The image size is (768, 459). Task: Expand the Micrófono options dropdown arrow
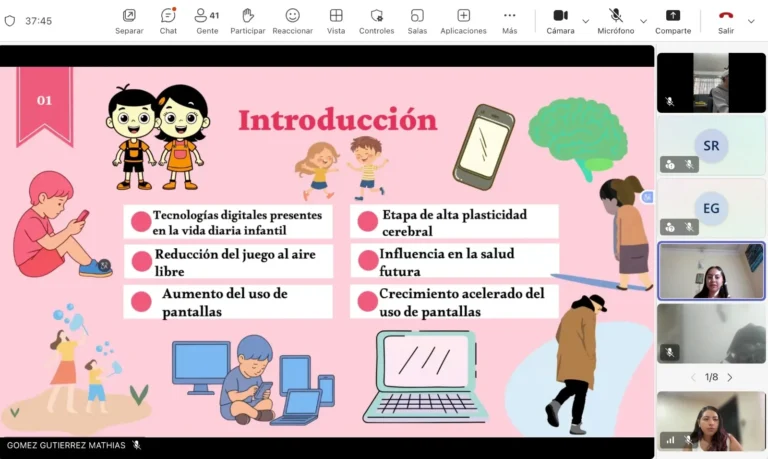pyautogui.click(x=643, y=20)
